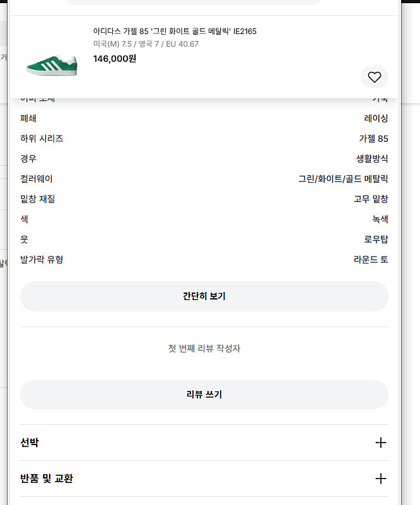This screenshot has height=505, width=420.
Task: Click the 그린/화이트/골드 메탈릭 colorway value
Action: coord(343,179)
